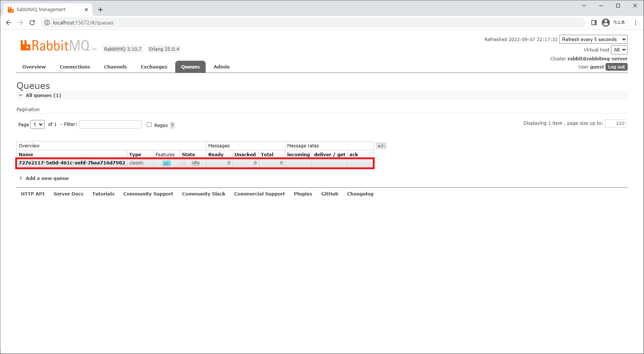Screen dimensions: 644x354
Task: Open the Refresh every 5 seconds dropdown
Action: [x=593, y=39]
